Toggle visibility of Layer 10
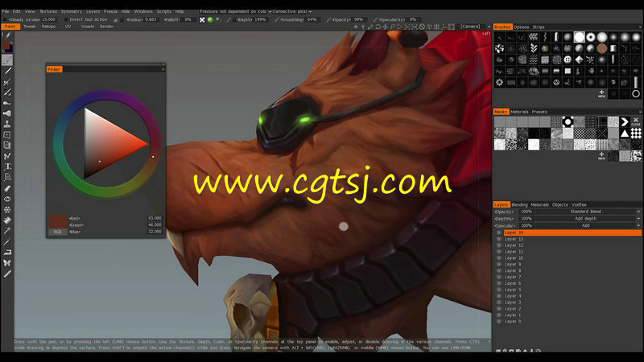 point(499,258)
